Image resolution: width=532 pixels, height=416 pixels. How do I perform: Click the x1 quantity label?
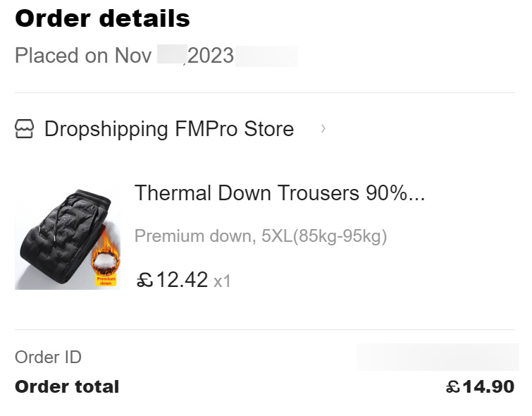(222, 281)
